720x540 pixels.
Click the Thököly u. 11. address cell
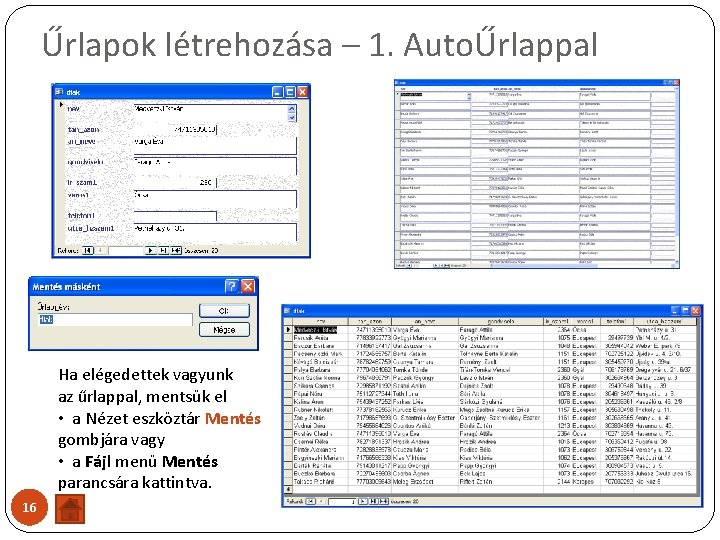[665, 410]
